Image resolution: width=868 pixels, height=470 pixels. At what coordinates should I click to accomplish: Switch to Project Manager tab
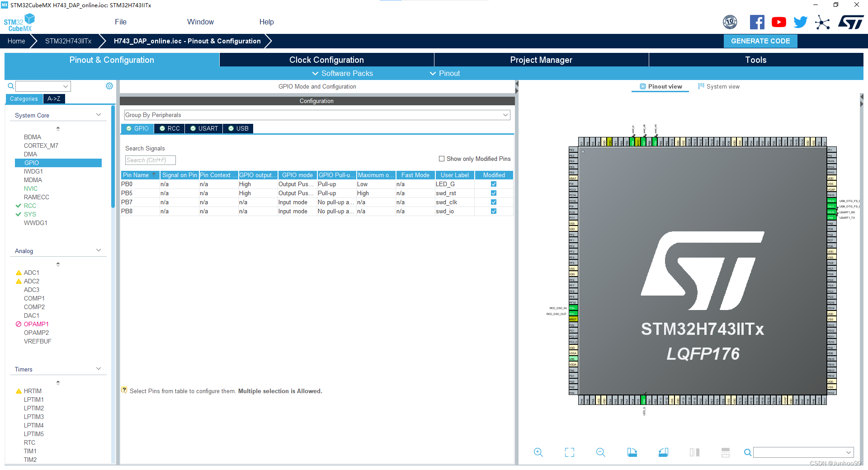[541, 60]
